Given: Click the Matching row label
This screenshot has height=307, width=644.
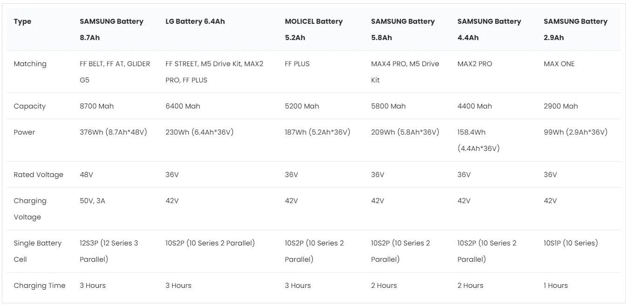Looking at the screenshot, I should click(x=30, y=64).
